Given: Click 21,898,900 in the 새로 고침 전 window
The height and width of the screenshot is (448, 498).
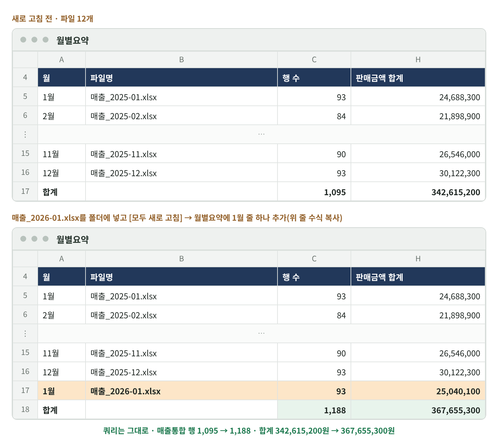Looking at the screenshot, I should click(x=418, y=116).
